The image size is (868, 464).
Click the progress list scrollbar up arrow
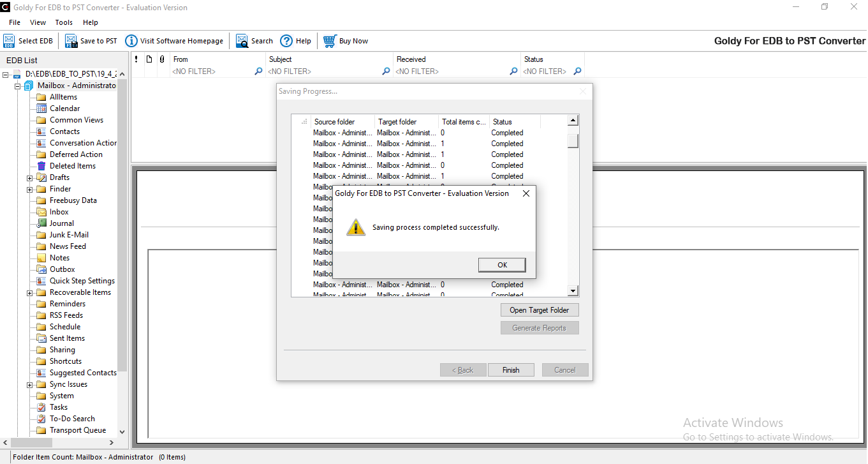click(573, 121)
